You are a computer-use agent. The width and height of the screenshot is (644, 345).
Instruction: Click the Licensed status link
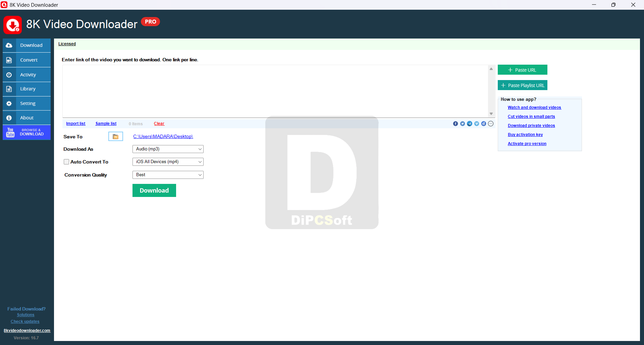pos(67,44)
